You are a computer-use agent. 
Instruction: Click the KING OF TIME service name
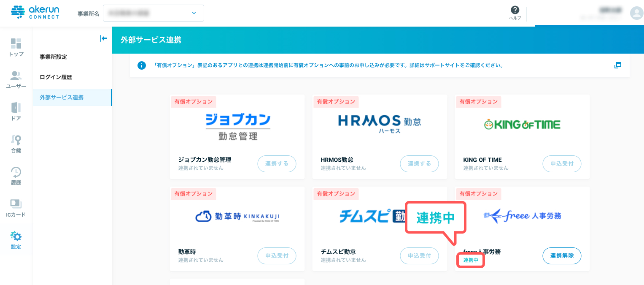coord(482,160)
